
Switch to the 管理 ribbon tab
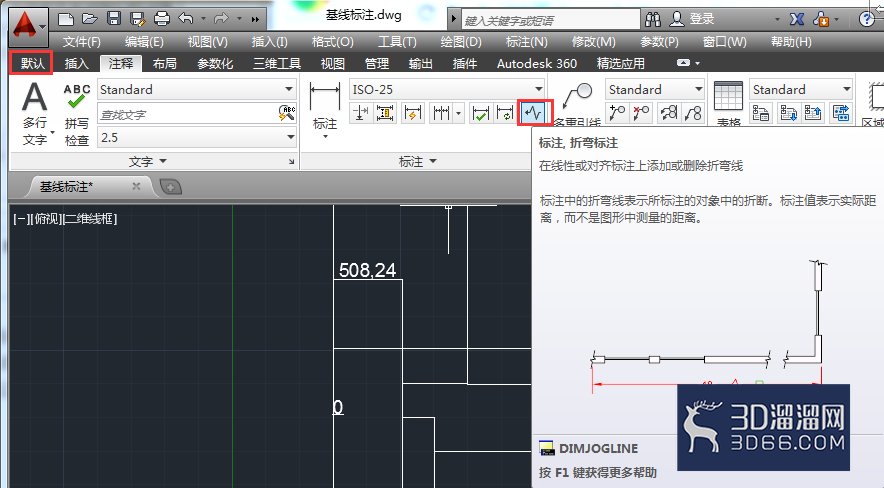point(377,63)
